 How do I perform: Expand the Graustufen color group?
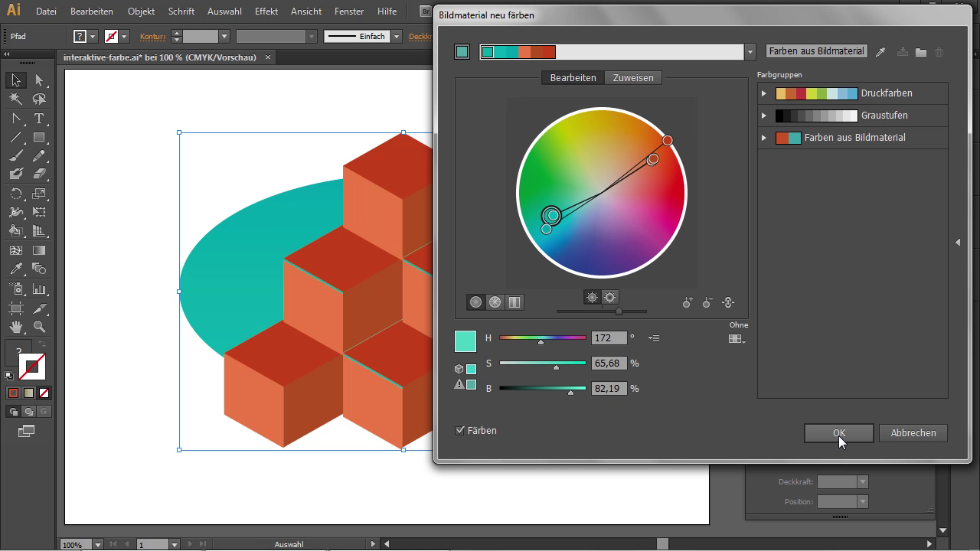(763, 116)
